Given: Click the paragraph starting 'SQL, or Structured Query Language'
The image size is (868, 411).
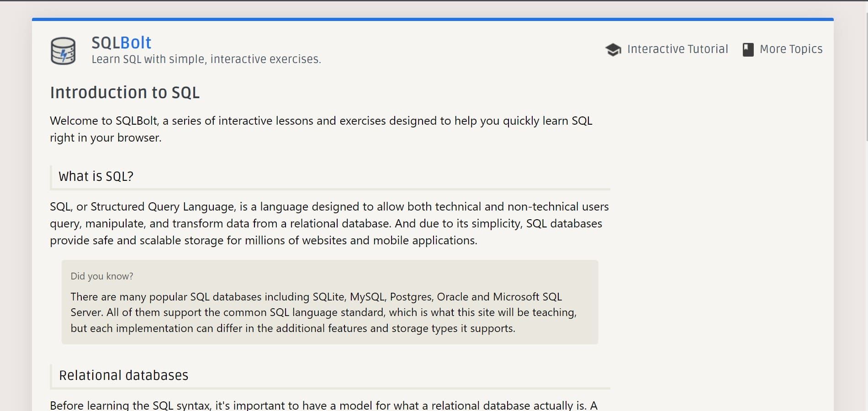Looking at the screenshot, I should coord(329,223).
